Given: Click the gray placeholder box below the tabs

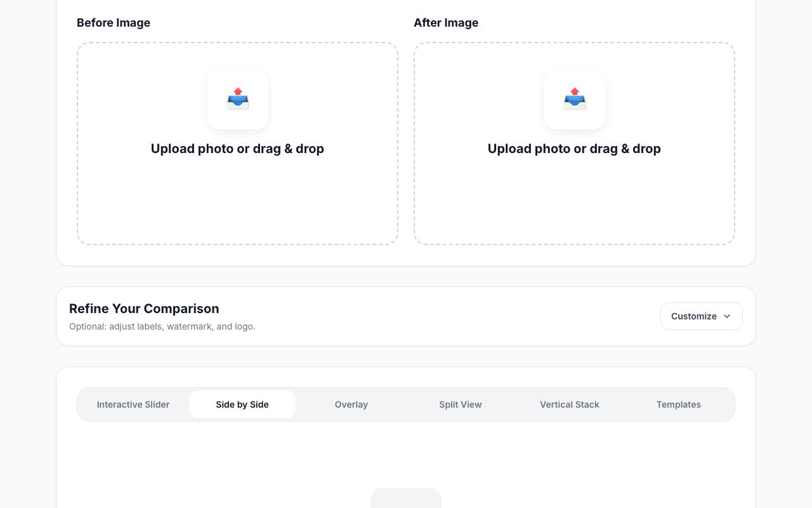Looking at the screenshot, I should (x=406, y=498).
